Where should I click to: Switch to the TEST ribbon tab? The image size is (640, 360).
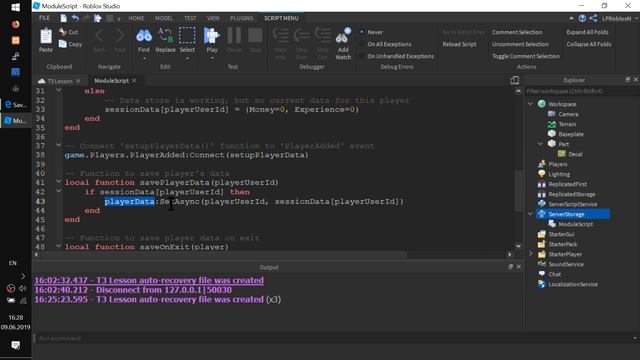pos(190,18)
